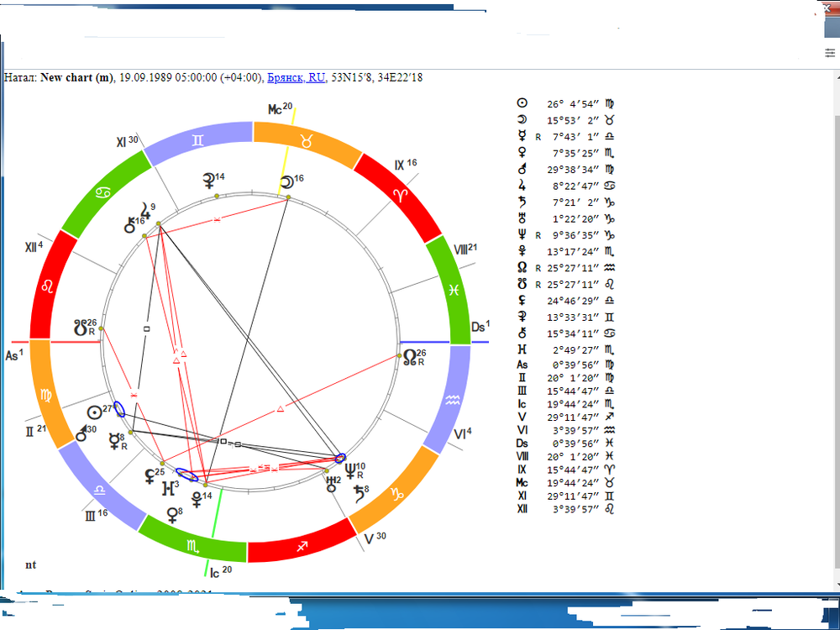Pick the Sun glyph inside the chart wheel

[x=95, y=412]
